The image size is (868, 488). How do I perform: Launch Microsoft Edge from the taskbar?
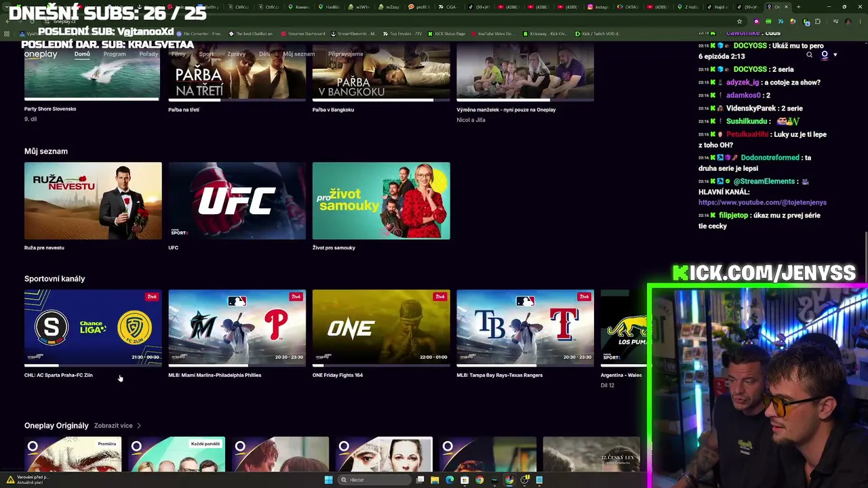(450, 480)
